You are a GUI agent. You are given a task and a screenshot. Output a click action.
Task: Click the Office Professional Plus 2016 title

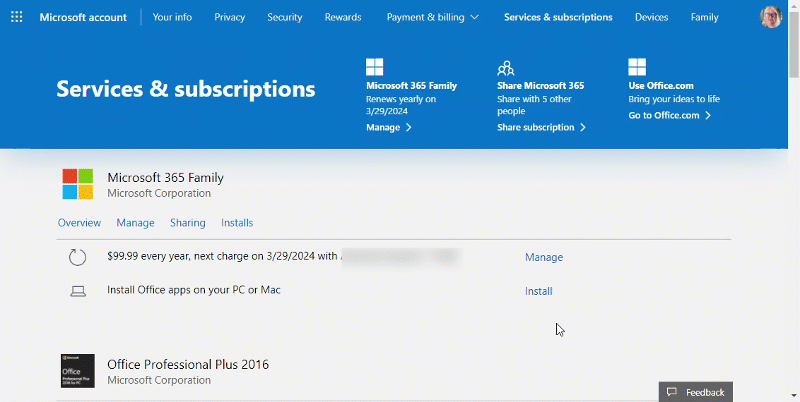point(188,364)
